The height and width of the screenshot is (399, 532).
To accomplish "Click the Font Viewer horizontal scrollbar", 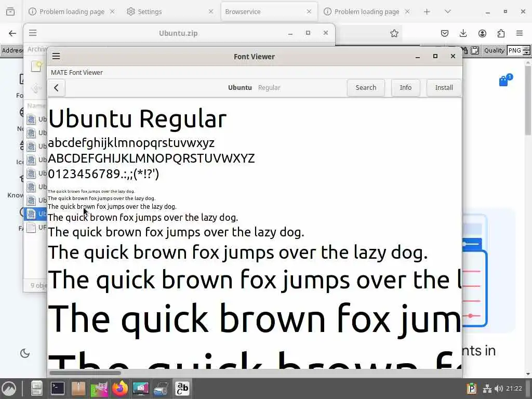I will coord(85,373).
